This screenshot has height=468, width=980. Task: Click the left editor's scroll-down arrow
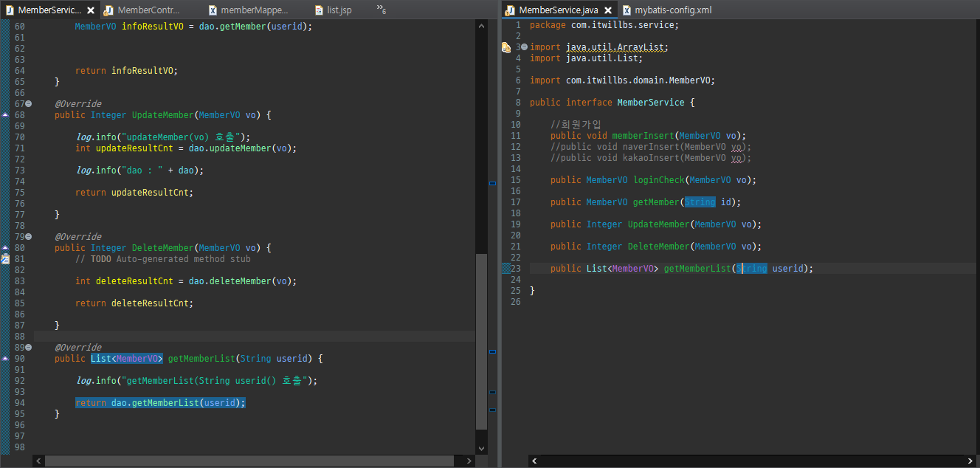tap(482, 448)
